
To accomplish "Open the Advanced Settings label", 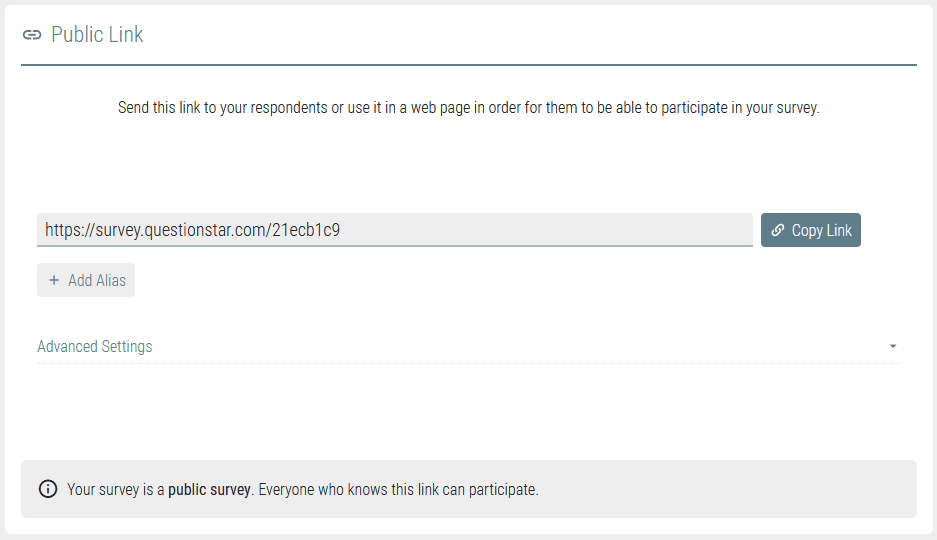I will pos(94,346).
